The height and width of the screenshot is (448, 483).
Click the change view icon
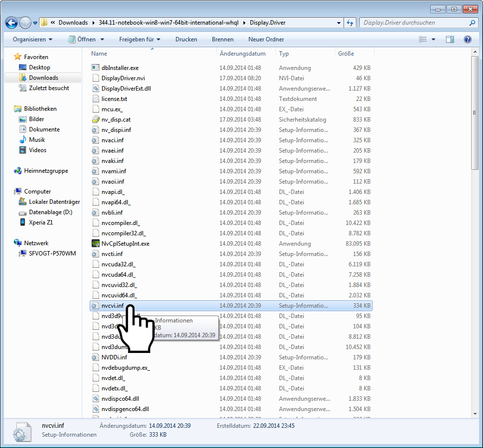click(x=423, y=39)
